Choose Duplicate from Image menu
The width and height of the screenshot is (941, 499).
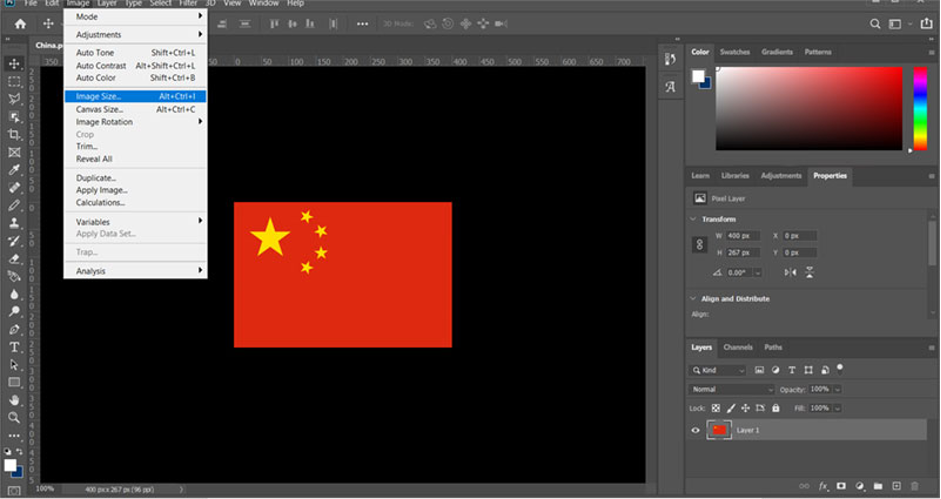(136, 178)
